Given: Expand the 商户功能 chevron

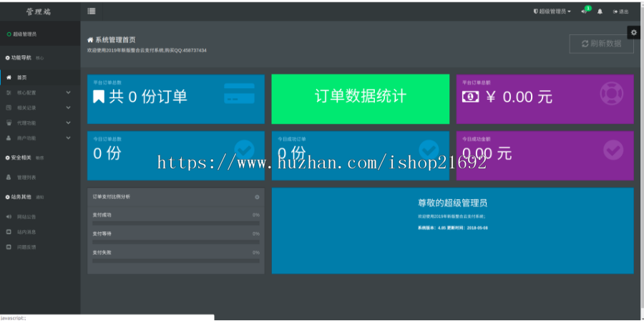Looking at the screenshot, I should point(68,138).
